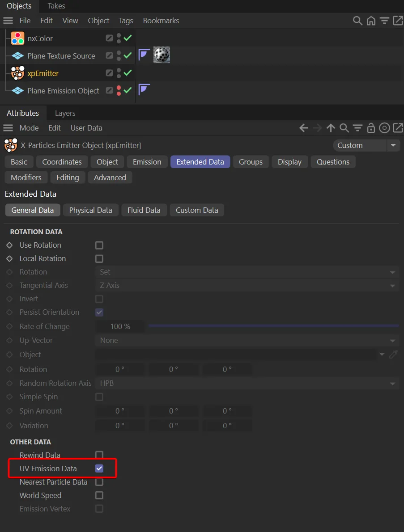This screenshot has height=532, width=404.
Task: Toggle visibility dots for Plane Emission Object
Action: pos(119,91)
